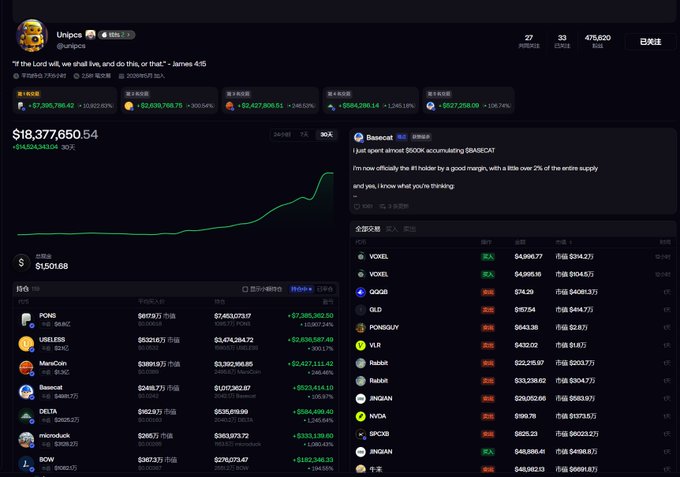Click the blue tag beside Basecat post title
Screen dimensions: 680x477
pyautogui.click(x=402, y=137)
